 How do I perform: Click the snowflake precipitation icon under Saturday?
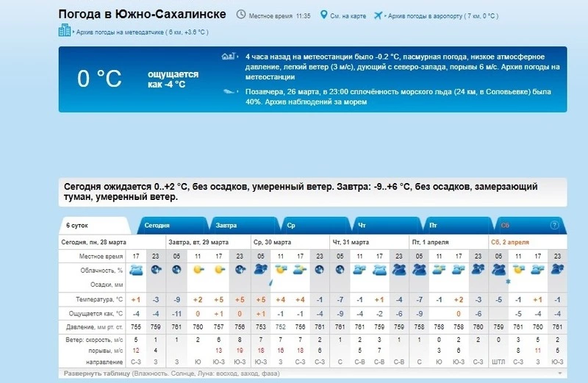[x=508, y=282]
